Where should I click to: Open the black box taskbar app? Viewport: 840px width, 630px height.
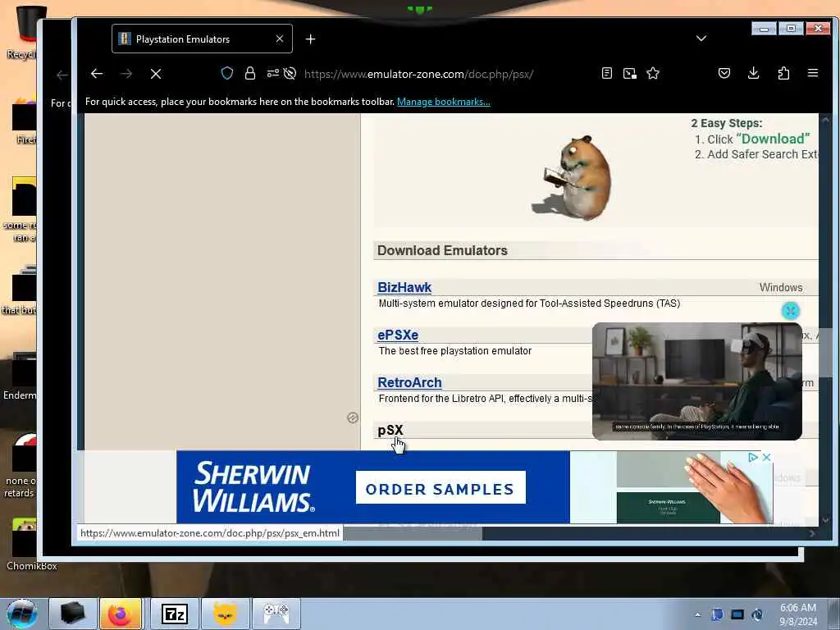coord(73,614)
